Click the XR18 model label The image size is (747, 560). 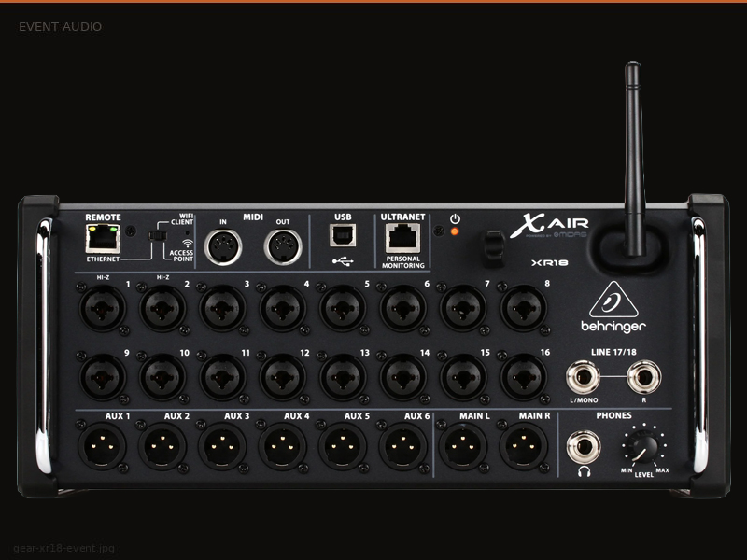pyautogui.click(x=549, y=263)
